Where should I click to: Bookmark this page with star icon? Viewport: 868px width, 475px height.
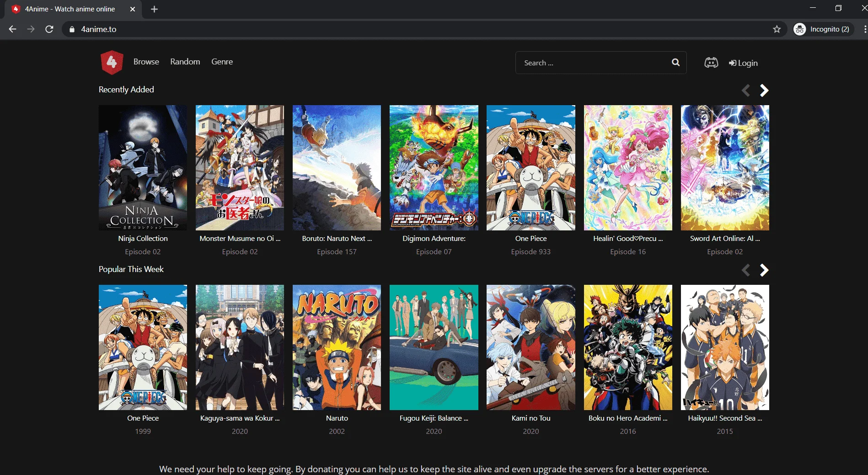click(x=777, y=29)
